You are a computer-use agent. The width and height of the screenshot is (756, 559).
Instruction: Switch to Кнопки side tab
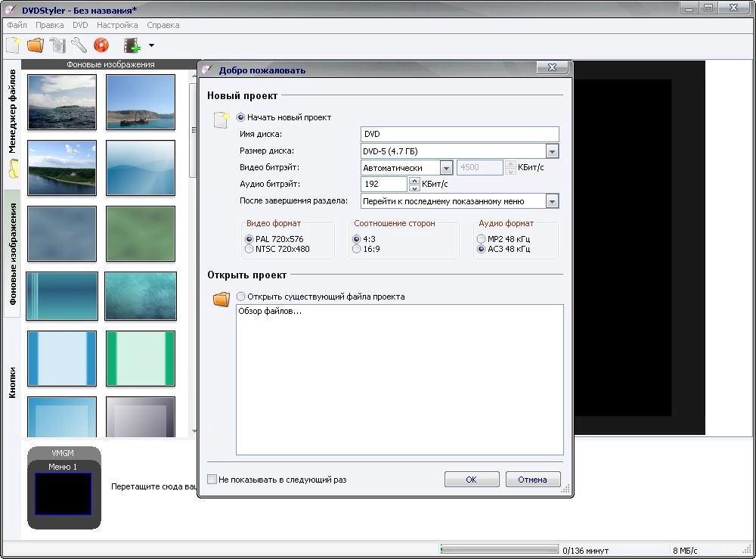click(12, 383)
